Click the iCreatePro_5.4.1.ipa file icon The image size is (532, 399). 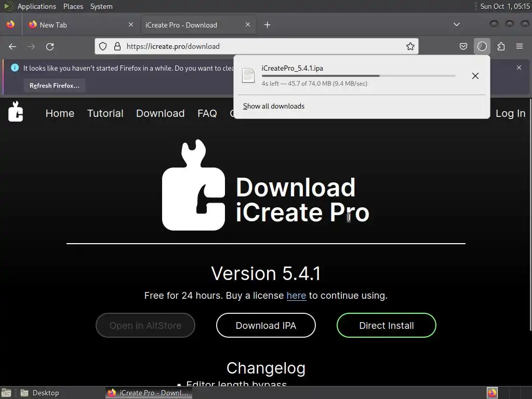coord(248,75)
